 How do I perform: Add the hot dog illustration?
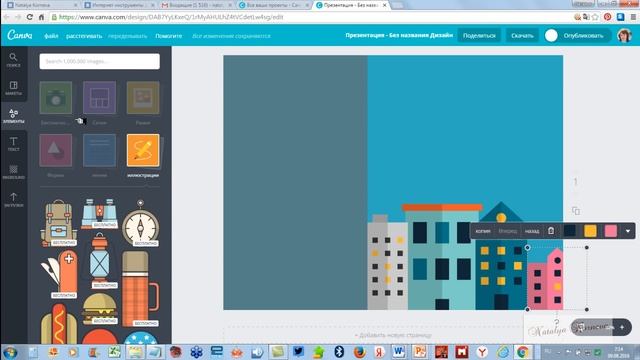(59, 324)
